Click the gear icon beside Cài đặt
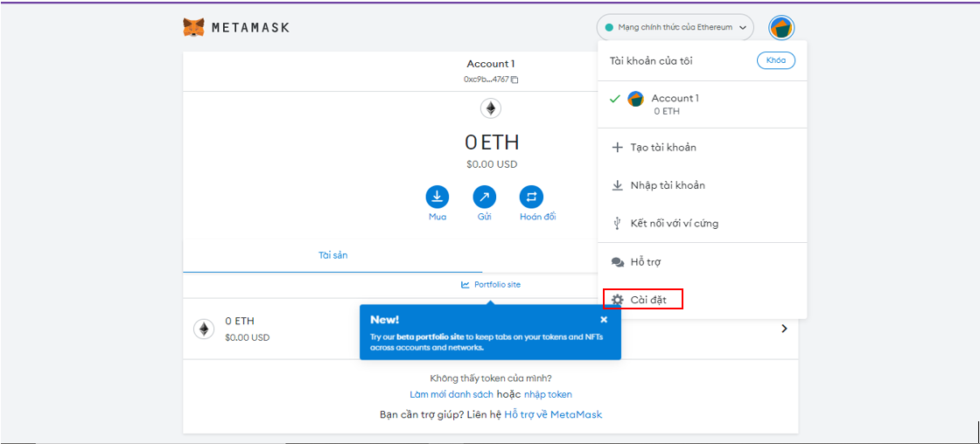Image resolution: width=980 pixels, height=444 pixels. [x=618, y=300]
